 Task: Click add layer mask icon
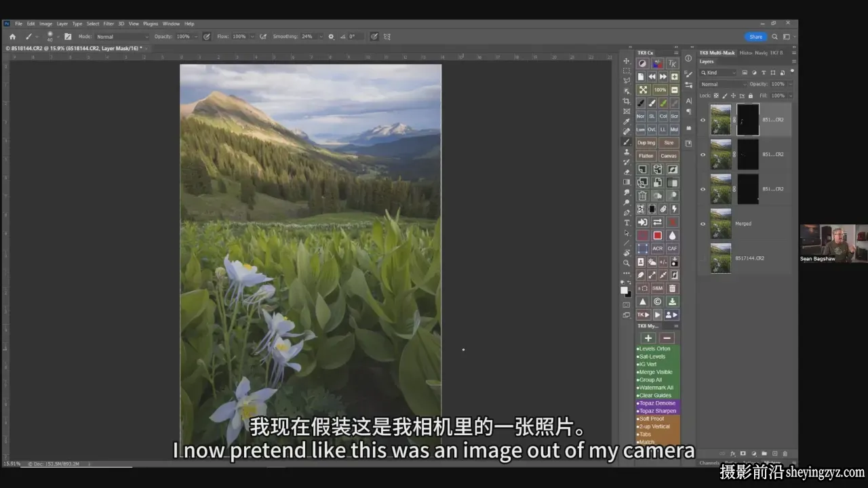743,453
